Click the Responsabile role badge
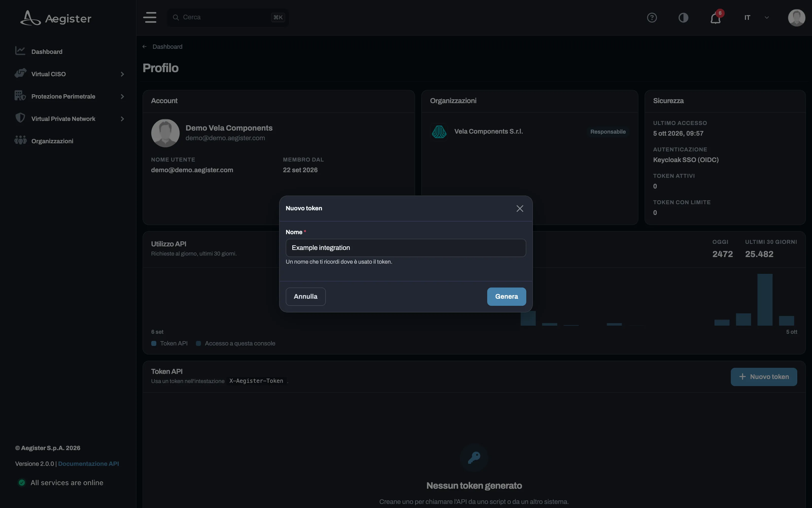Image resolution: width=812 pixels, height=508 pixels. click(x=608, y=132)
